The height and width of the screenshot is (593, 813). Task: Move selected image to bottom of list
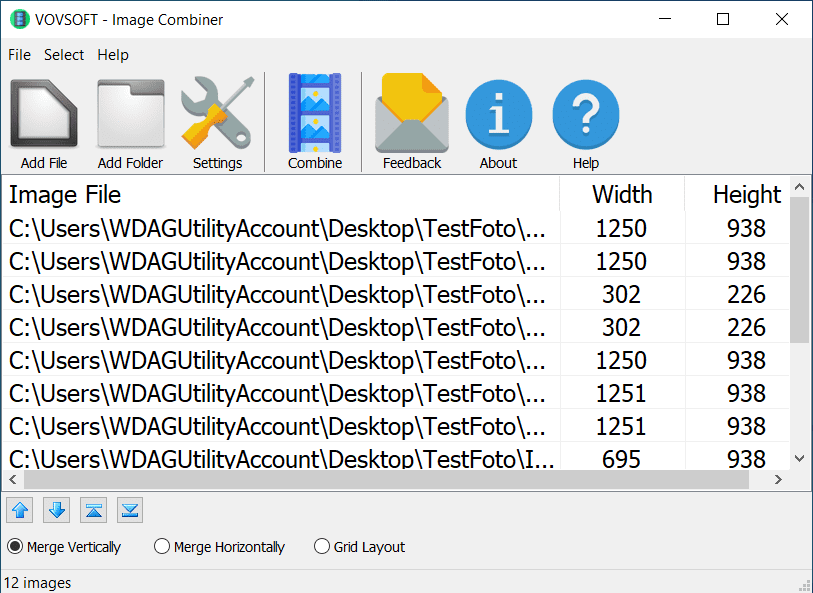point(129,510)
